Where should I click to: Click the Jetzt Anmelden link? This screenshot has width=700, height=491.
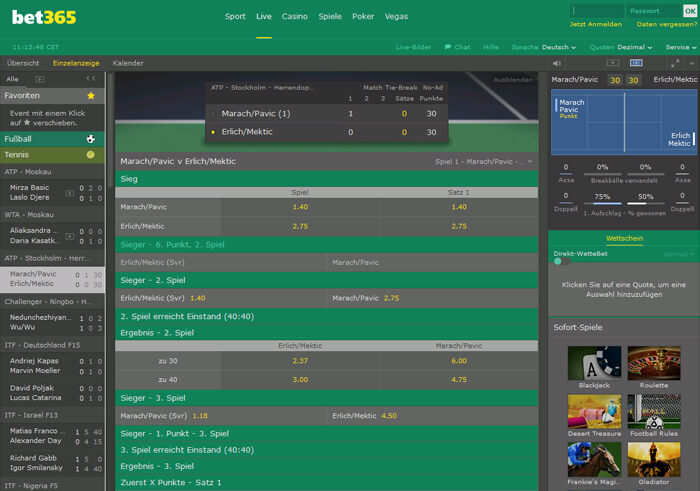pos(596,24)
